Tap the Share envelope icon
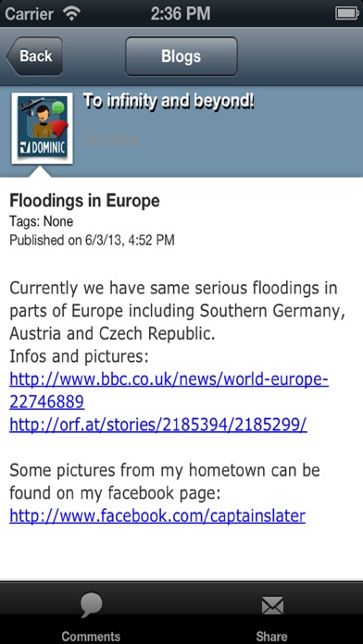 click(272, 606)
